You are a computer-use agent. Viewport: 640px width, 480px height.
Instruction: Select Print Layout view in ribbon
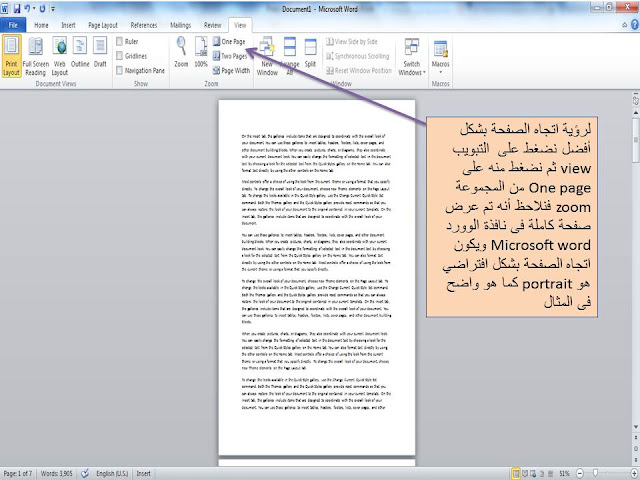[x=11, y=56]
